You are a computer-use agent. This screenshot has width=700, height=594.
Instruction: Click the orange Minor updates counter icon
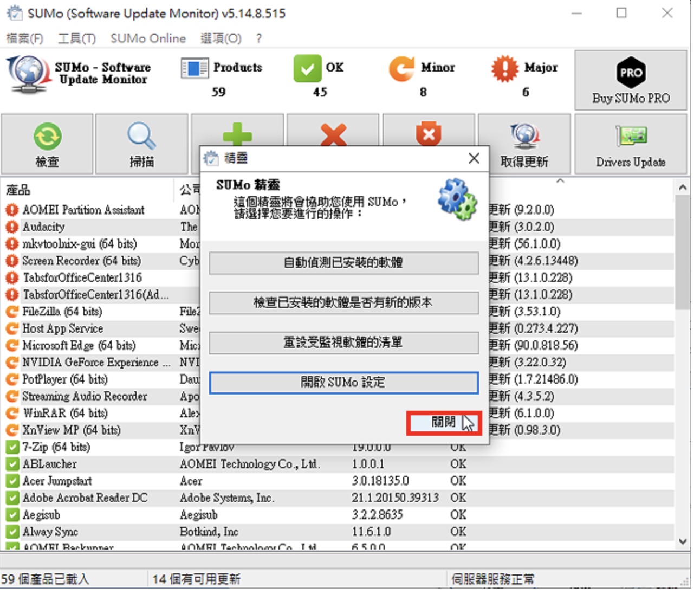pos(402,69)
